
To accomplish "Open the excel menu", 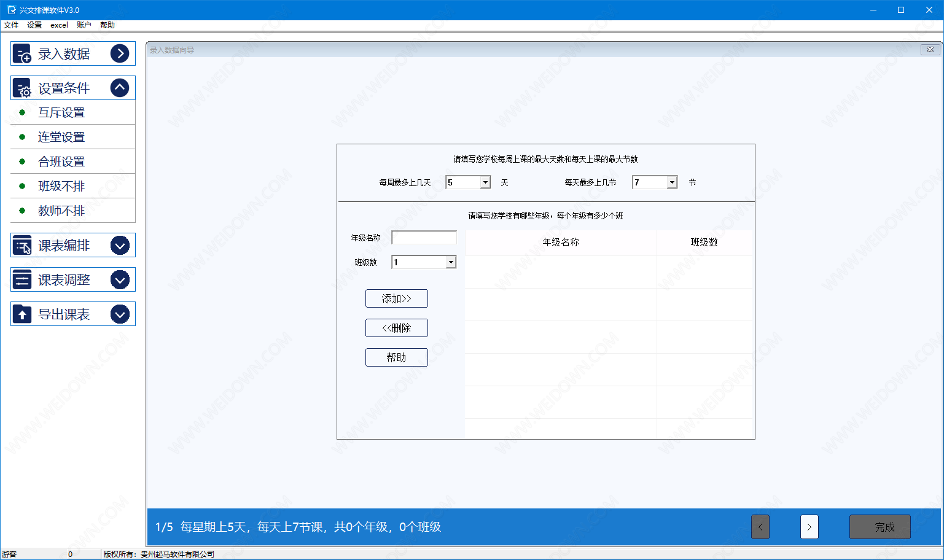I will (x=59, y=25).
